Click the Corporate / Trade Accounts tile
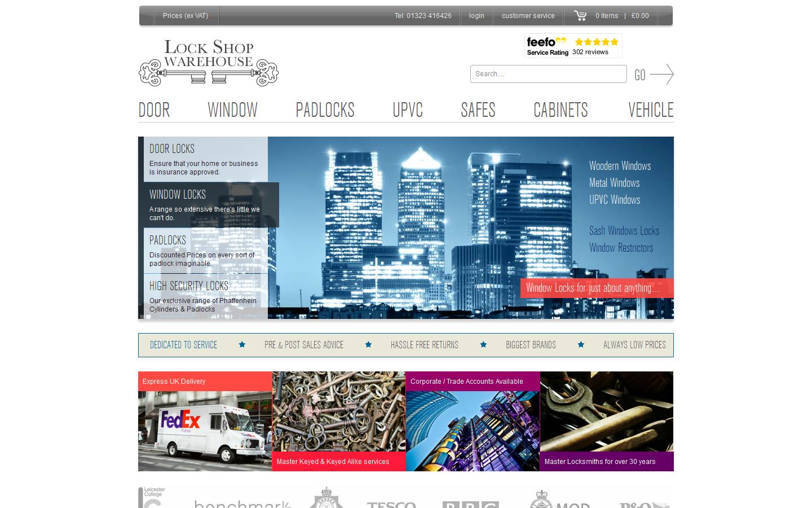 tap(473, 421)
